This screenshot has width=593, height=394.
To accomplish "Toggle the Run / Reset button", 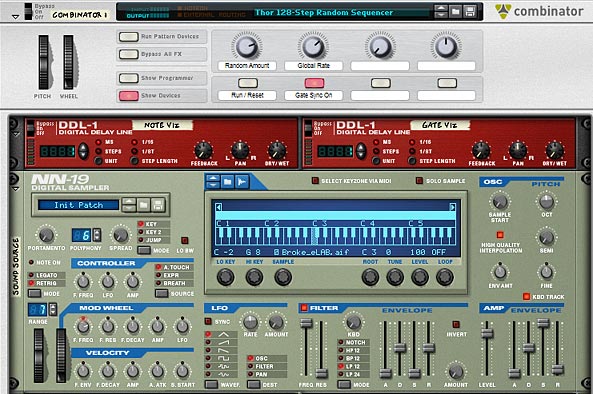I will pyautogui.click(x=248, y=83).
